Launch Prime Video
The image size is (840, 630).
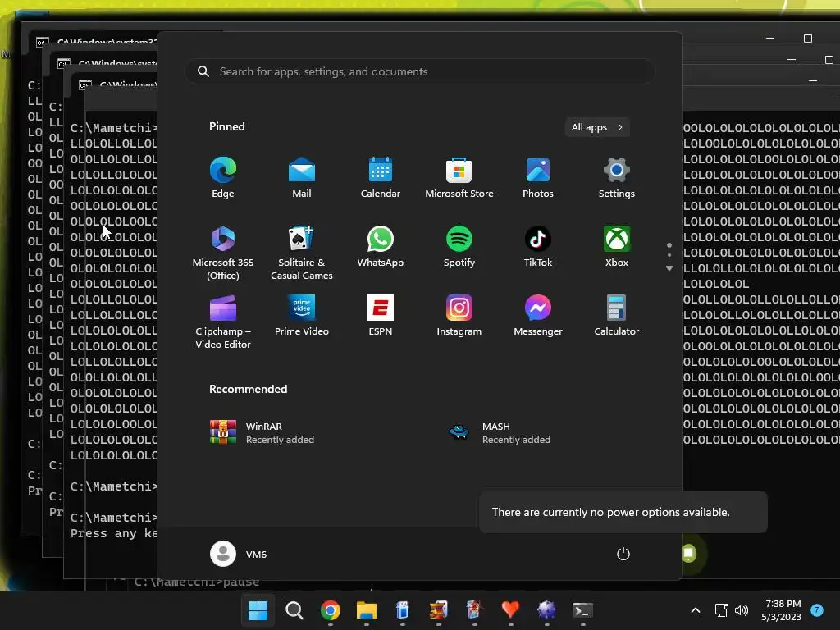(302, 316)
